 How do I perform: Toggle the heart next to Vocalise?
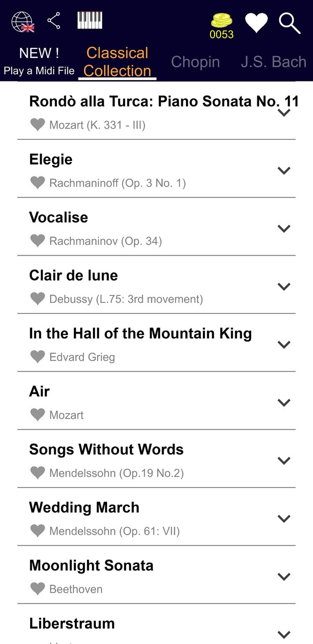point(38,240)
